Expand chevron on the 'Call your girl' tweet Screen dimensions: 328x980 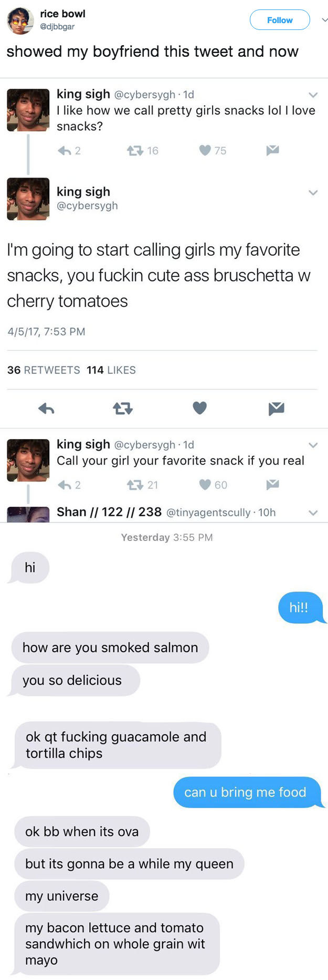point(313,445)
